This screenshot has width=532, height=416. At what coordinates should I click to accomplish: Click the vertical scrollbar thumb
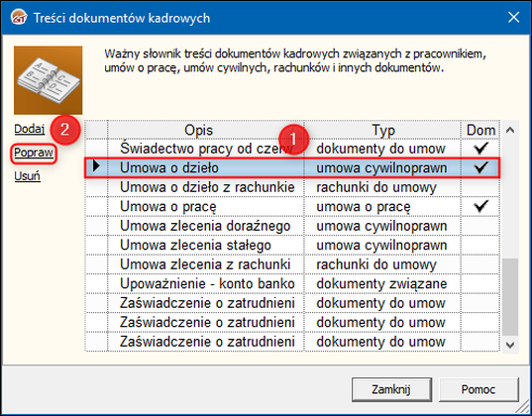pos(510,297)
